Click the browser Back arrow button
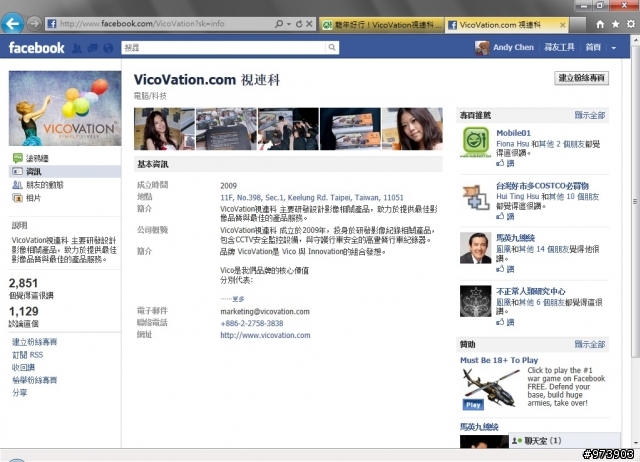 [12, 23]
